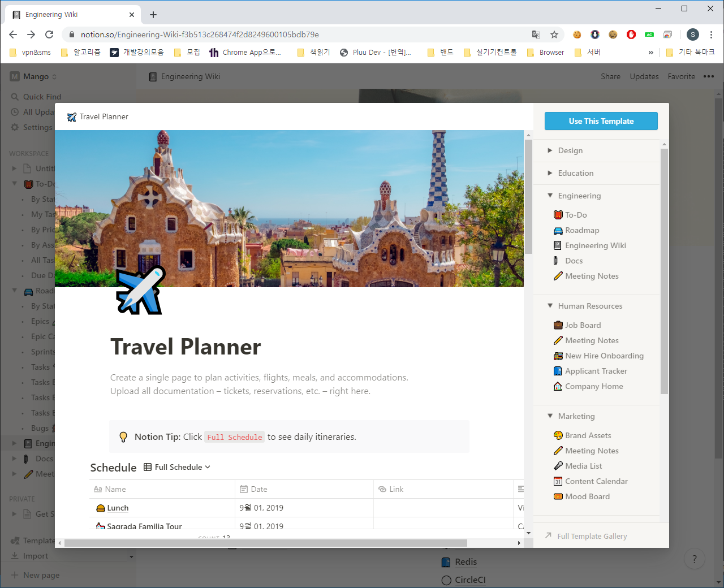Screen dimensions: 724x588
Task: Expand the Get Started private page
Action: [x=14, y=514]
